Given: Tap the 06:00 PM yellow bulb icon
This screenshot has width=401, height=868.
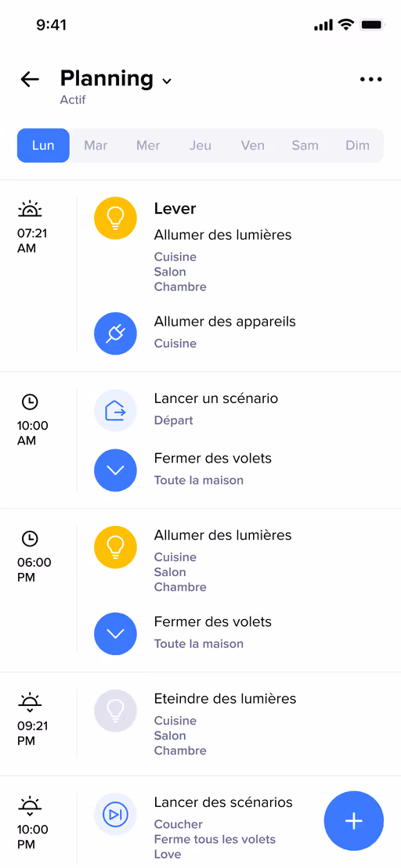Looking at the screenshot, I should (x=115, y=547).
